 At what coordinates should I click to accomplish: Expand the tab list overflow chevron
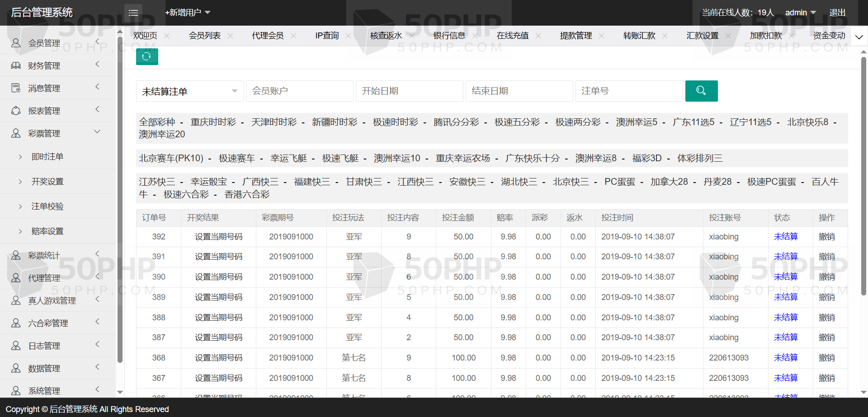(x=859, y=37)
